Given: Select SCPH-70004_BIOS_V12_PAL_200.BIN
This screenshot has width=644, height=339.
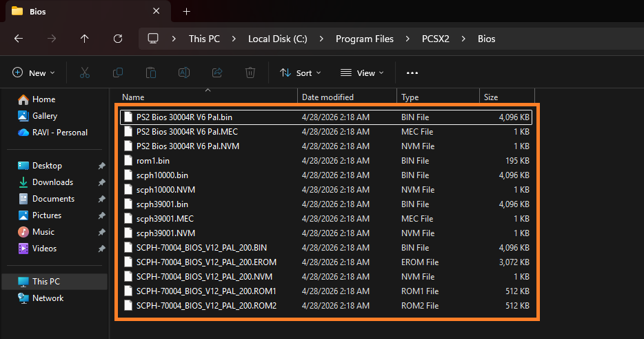Looking at the screenshot, I should click(x=326, y=248).
